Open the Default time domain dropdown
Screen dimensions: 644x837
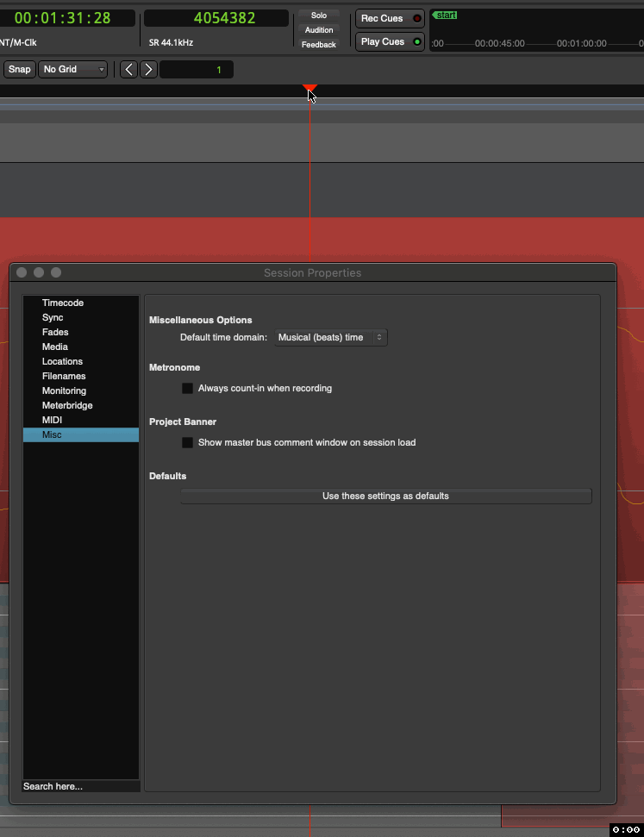coord(330,338)
